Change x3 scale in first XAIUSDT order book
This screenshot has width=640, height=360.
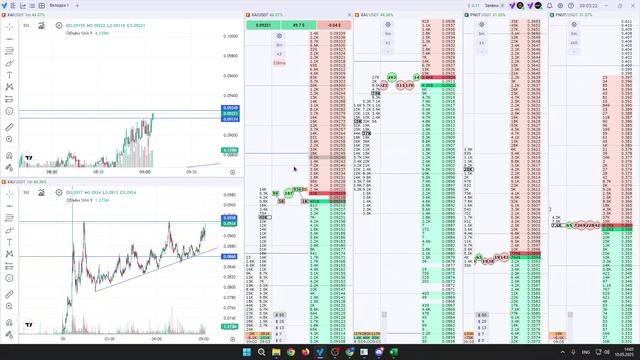click(279, 54)
